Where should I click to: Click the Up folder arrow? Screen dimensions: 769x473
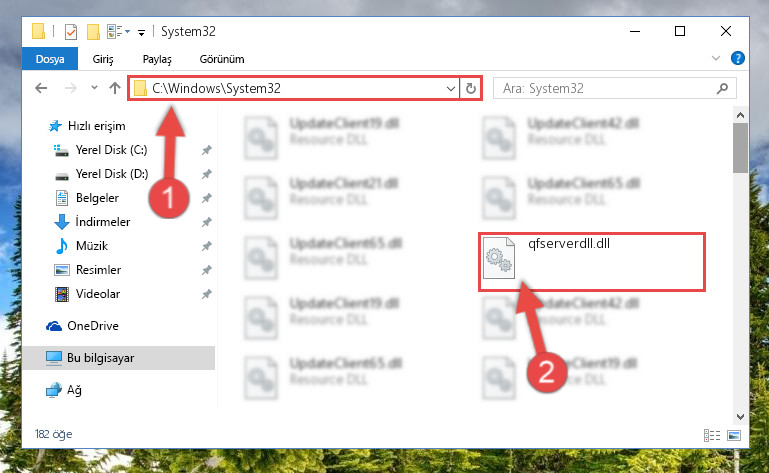click(115, 88)
